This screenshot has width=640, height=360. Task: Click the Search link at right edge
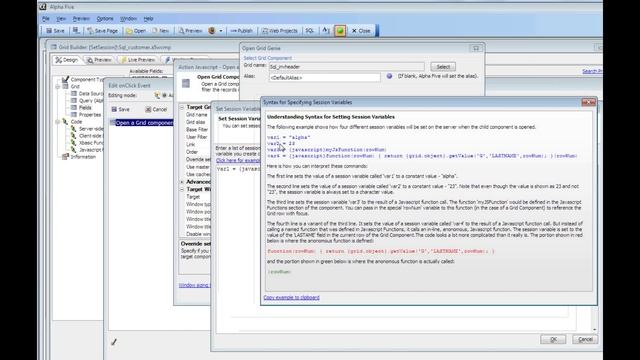click(592, 71)
